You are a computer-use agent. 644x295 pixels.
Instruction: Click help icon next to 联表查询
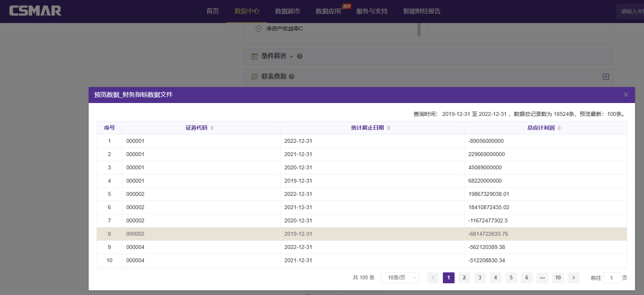[x=291, y=76]
